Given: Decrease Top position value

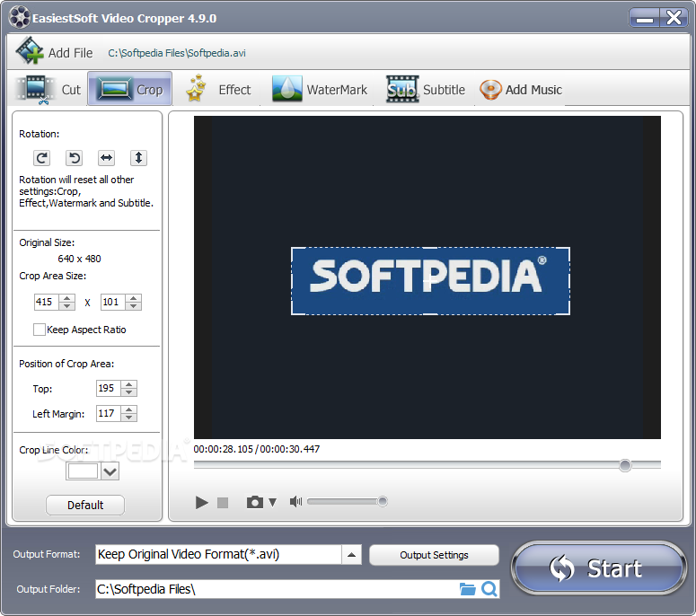Looking at the screenshot, I should (x=128, y=392).
